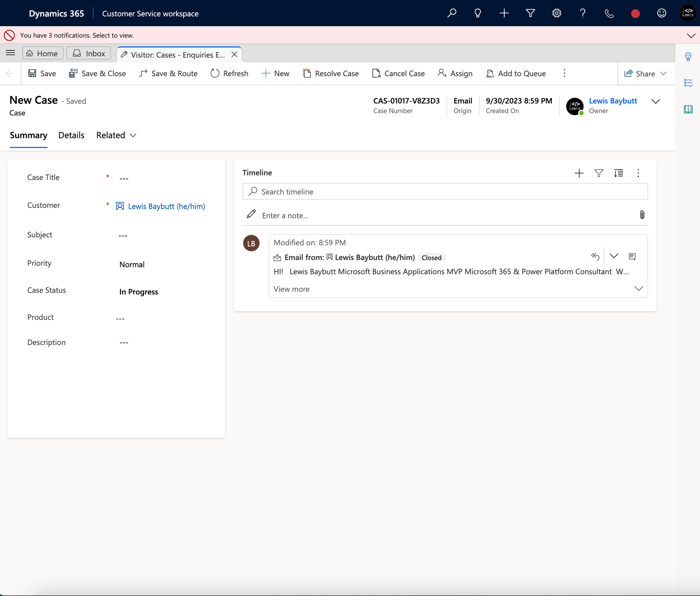Click the timeline sort order icon

618,173
